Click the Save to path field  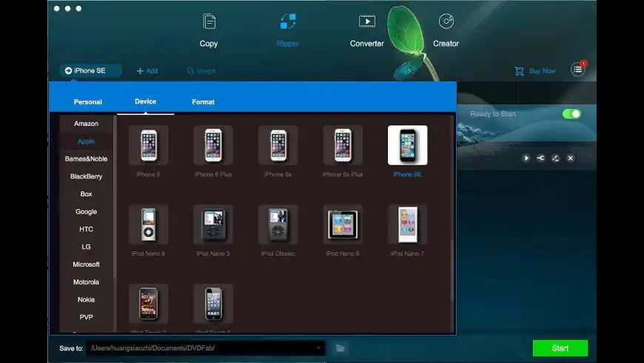(x=205, y=348)
